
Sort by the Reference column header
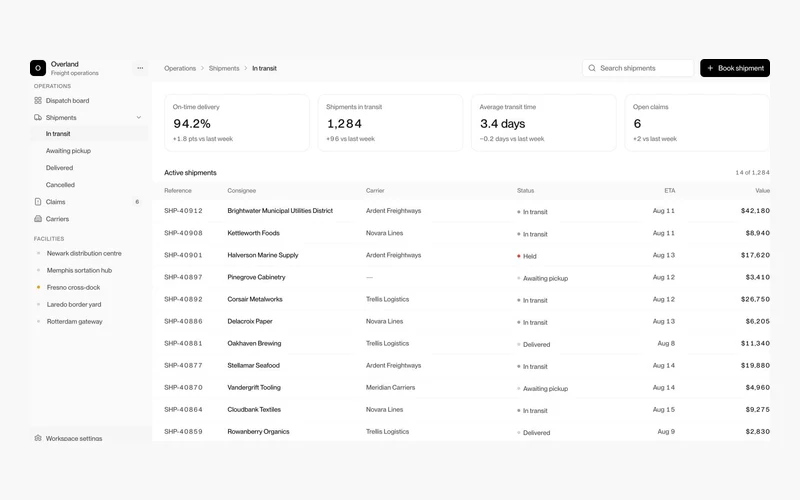pos(178,191)
